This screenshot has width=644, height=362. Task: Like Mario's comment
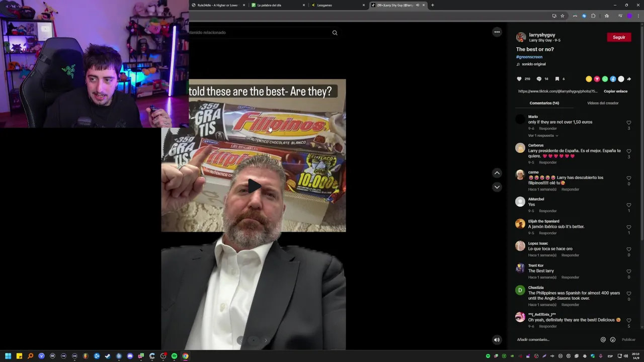pos(628,123)
